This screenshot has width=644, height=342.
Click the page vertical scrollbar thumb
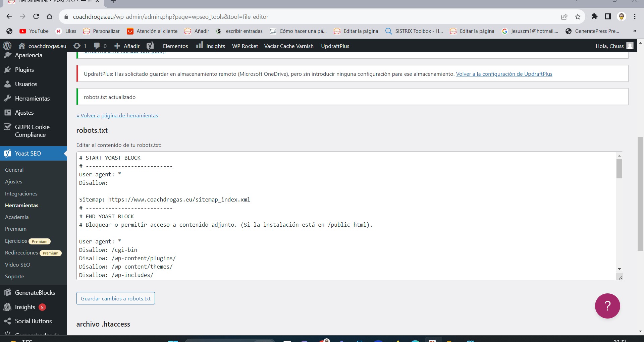tap(640, 193)
